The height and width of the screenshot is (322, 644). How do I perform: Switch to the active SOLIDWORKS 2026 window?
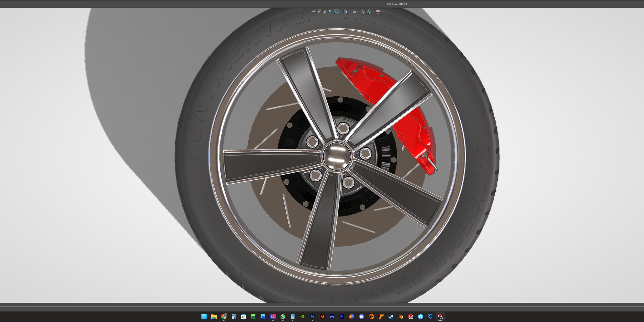point(440,317)
